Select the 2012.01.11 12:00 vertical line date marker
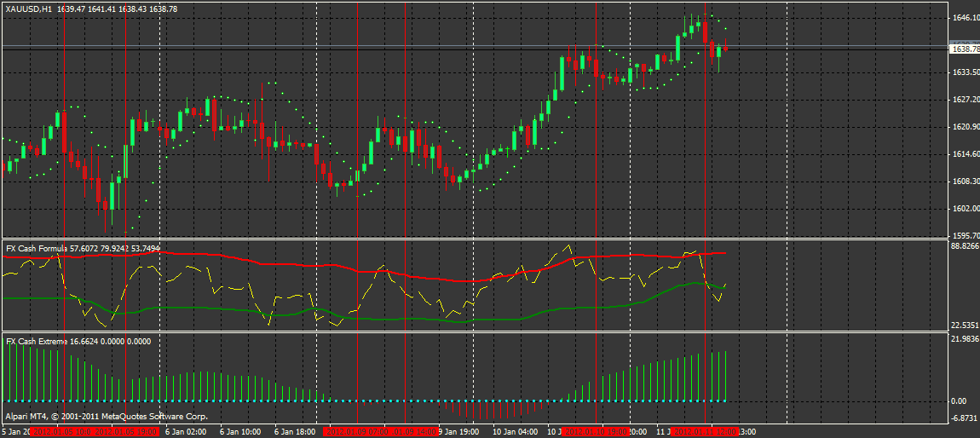This screenshot has width=980, height=438. click(705, 432)
